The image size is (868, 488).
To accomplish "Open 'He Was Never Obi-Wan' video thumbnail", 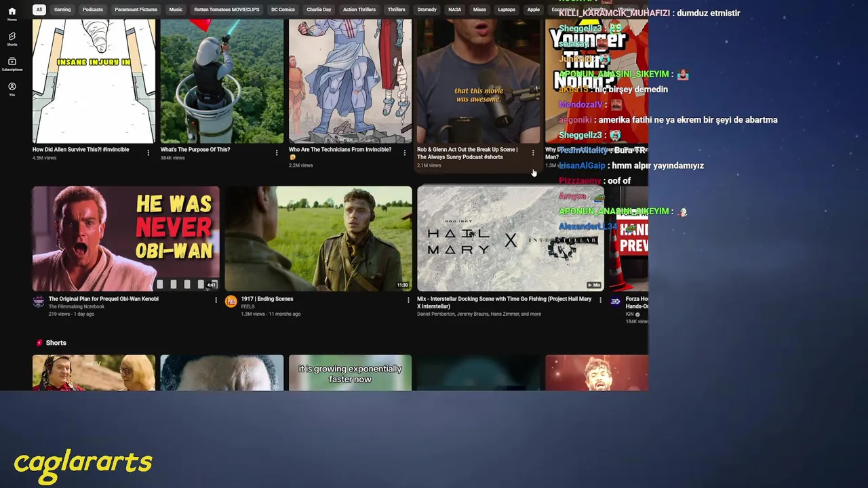I will pyautogui.click(x=125, y=239).
